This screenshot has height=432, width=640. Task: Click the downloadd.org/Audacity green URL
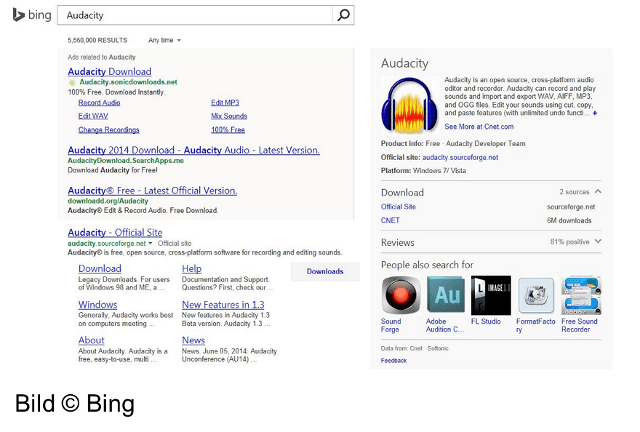click(x=108, y=201)
